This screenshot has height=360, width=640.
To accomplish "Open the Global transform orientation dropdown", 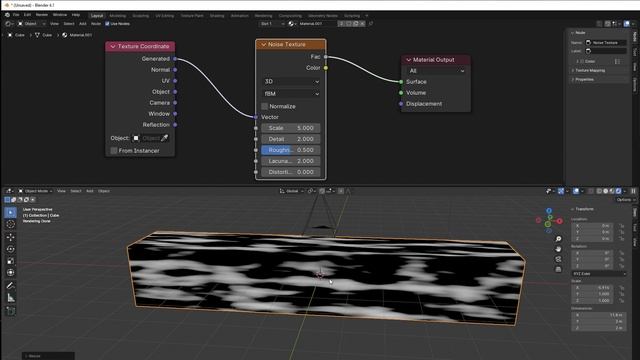I will pyautogui.click(x=292, y=191).
